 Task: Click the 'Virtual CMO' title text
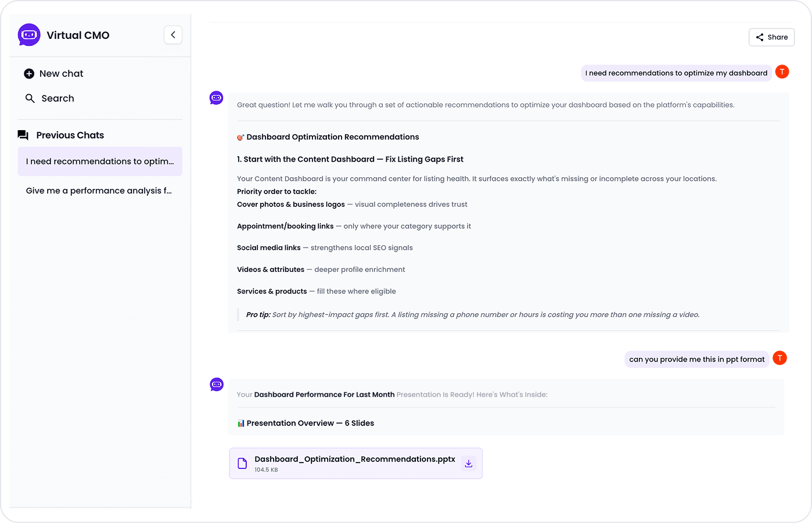[78, 35]
